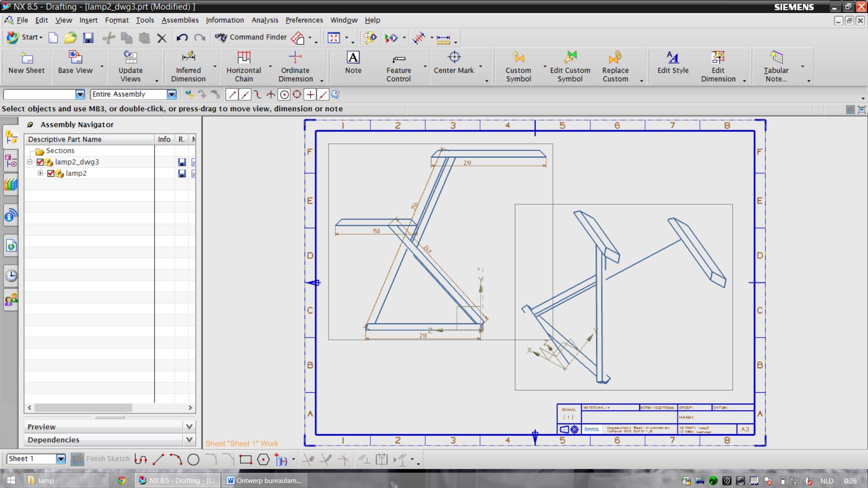Click the Ordinate Dimension tool
Screen dimensions: 868x488
295,66
